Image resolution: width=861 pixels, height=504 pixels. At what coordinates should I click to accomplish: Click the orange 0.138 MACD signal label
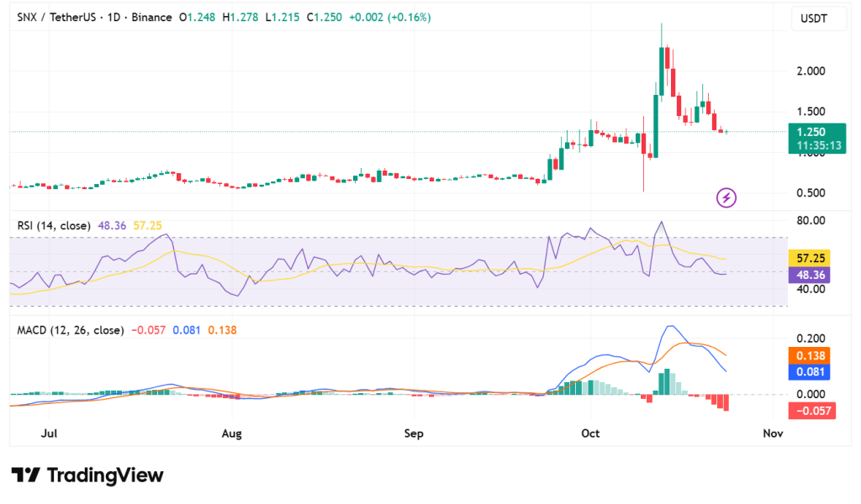pos(811,355)
